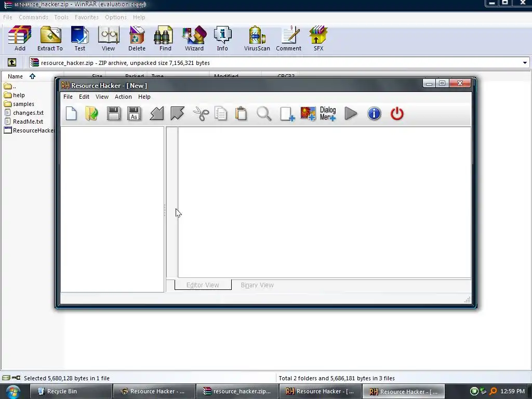Click the orange search tray icon
This screenshot has width=532, height=399.
coord(494,391)
